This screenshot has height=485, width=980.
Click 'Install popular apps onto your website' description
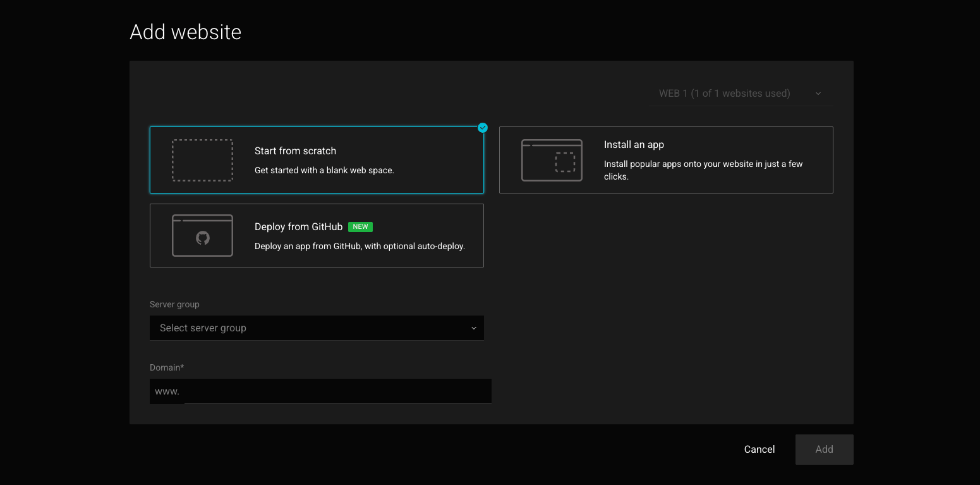click(703, 170)
